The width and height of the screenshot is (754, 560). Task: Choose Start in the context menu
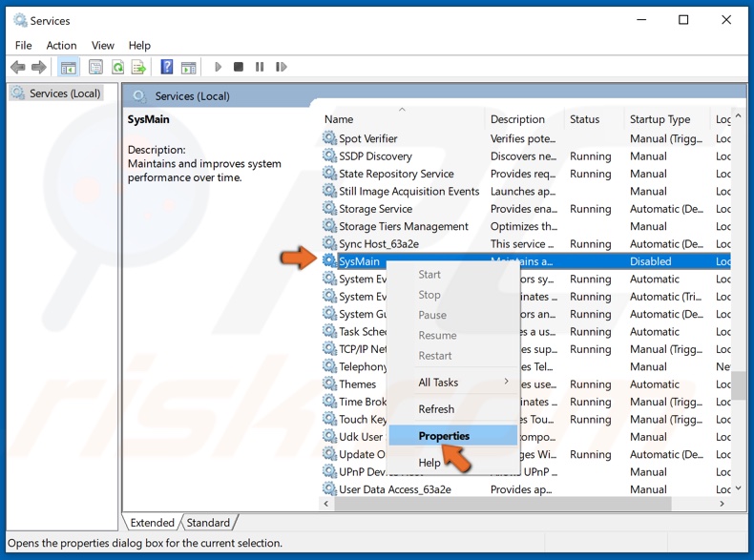pyautogui.click(x=453, y=275)
